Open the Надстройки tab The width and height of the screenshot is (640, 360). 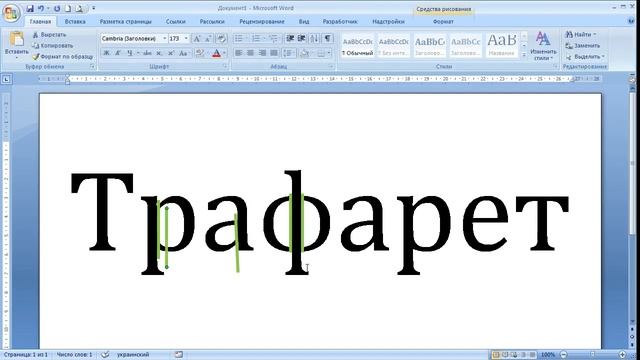click(x=388, y=22)
